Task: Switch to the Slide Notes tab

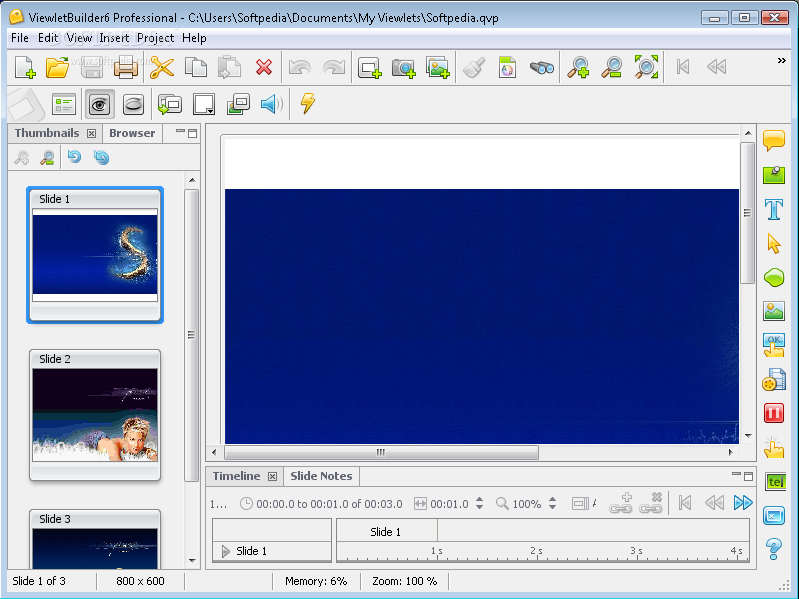Action: 321,476
